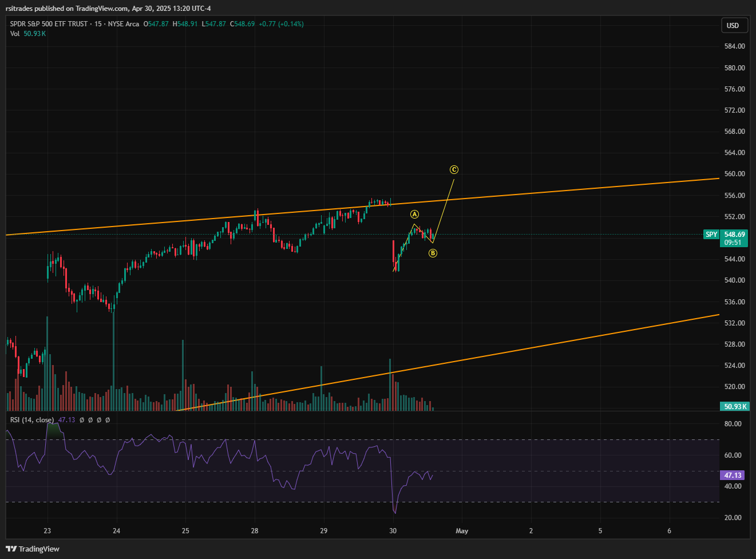Click the 528.00 price axis label
756x559 pixels.
735,344
